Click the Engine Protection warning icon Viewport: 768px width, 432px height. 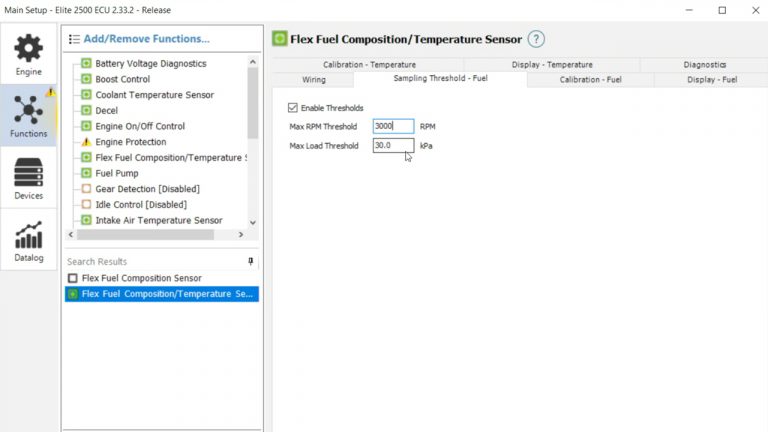(86, 142)
